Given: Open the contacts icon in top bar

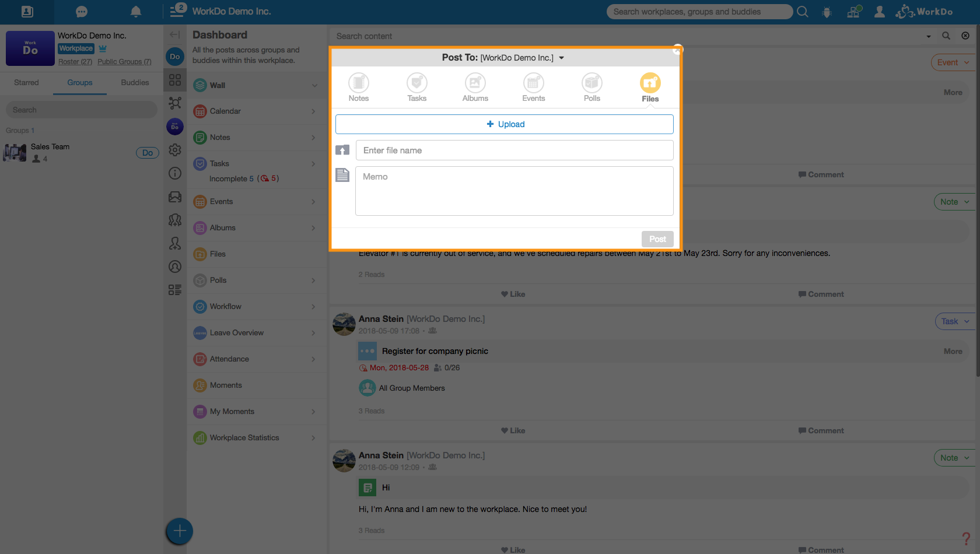Looking at the screenshot, I should [27, 12].
